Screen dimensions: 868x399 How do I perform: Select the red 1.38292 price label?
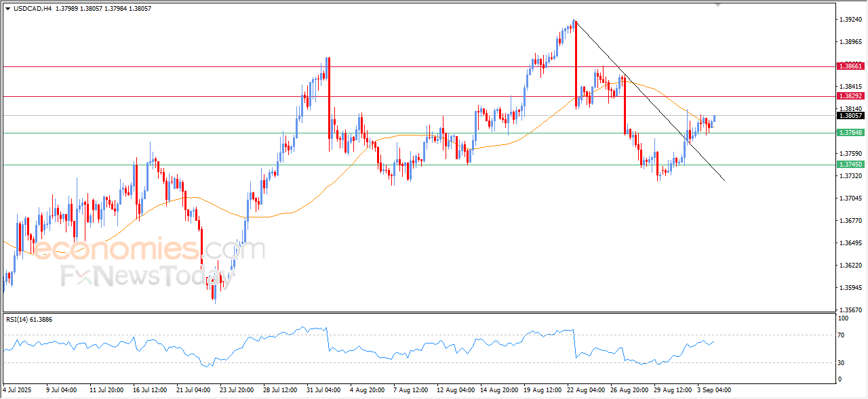(850, 96)
